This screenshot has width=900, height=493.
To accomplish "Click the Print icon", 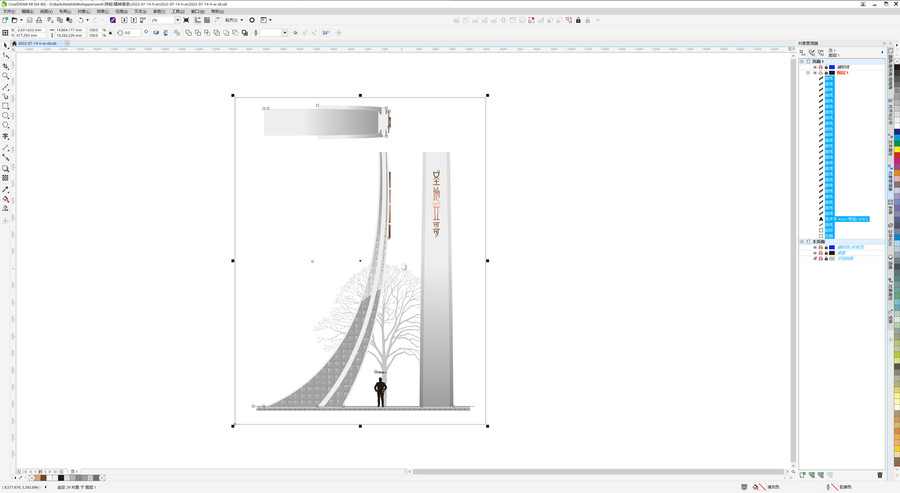I will [x=39, y=20].
